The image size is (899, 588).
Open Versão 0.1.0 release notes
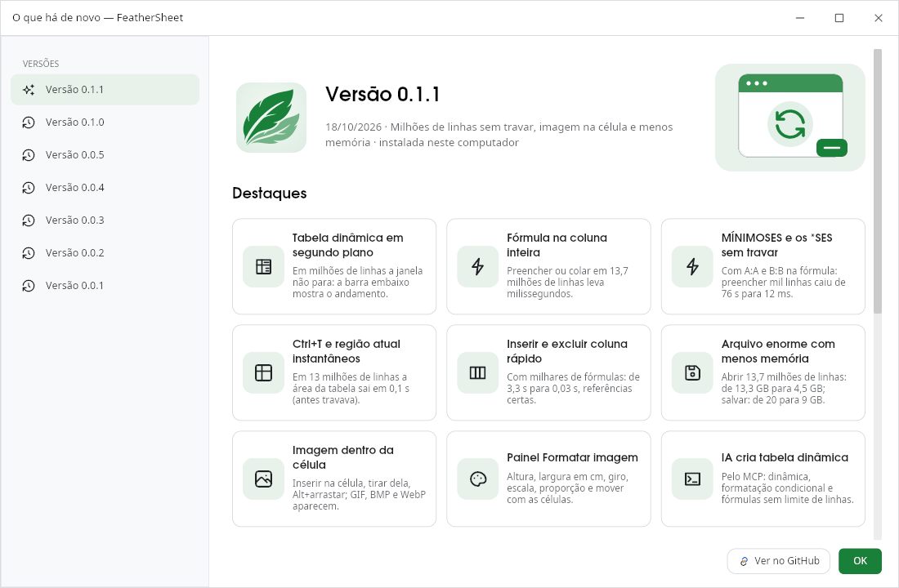coord(105,122)
